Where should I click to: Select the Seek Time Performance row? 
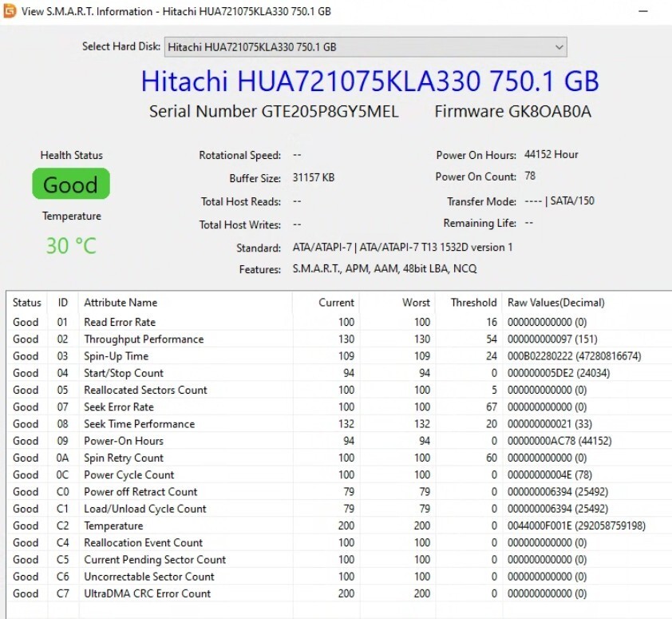(x=339, y=424)
